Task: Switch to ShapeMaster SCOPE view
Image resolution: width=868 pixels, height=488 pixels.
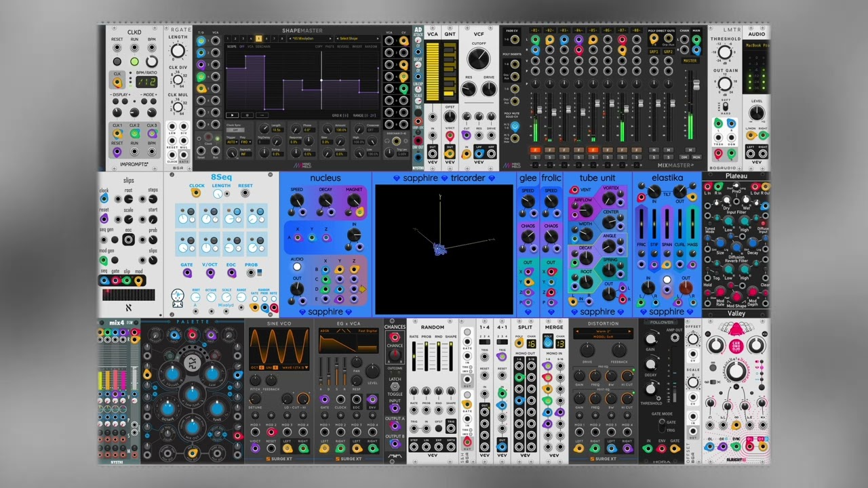Action: (x=231, y=47)
